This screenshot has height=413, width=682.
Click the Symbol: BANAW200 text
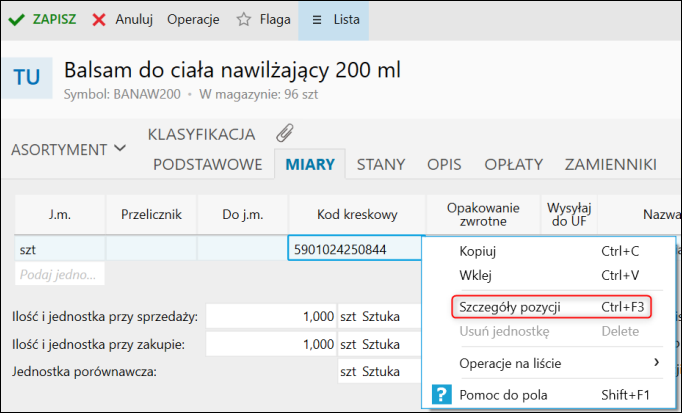122,94
